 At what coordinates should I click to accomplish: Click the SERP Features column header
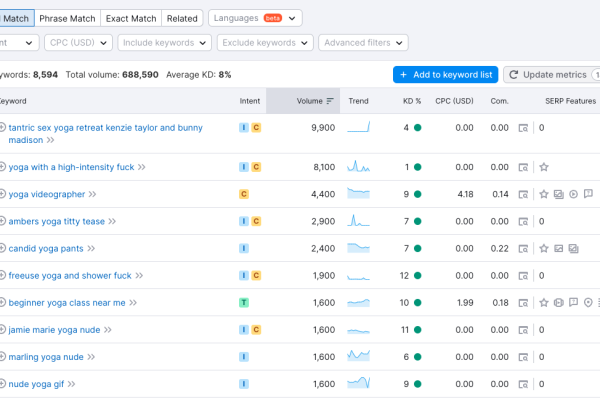click(571, 101)
